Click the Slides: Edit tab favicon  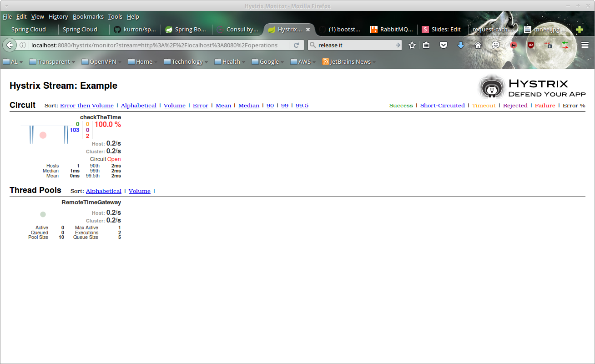tap(425, 30)
